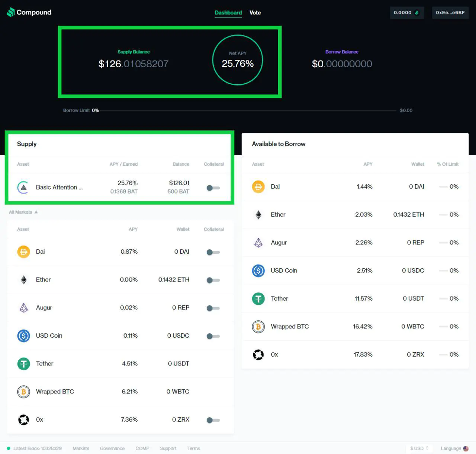
Task: Click the Basic Attention Token icon
Action: (x=23, y=187)
